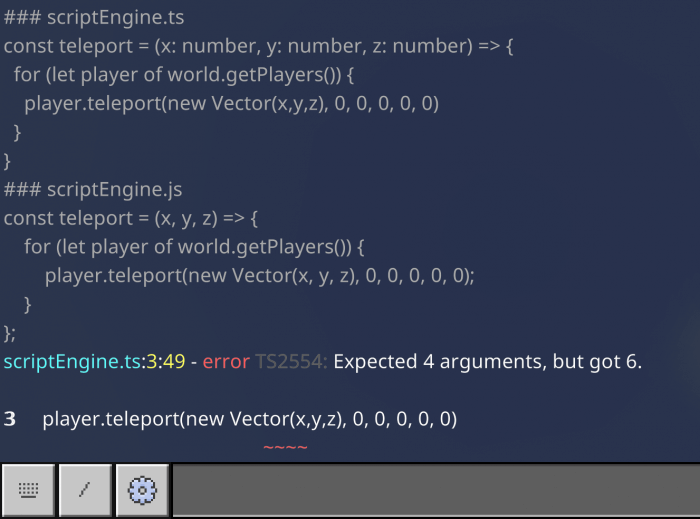The width and height of the screenshot is (700, 519).
Task: Focus the chat message input field
Action: (435, 489)
